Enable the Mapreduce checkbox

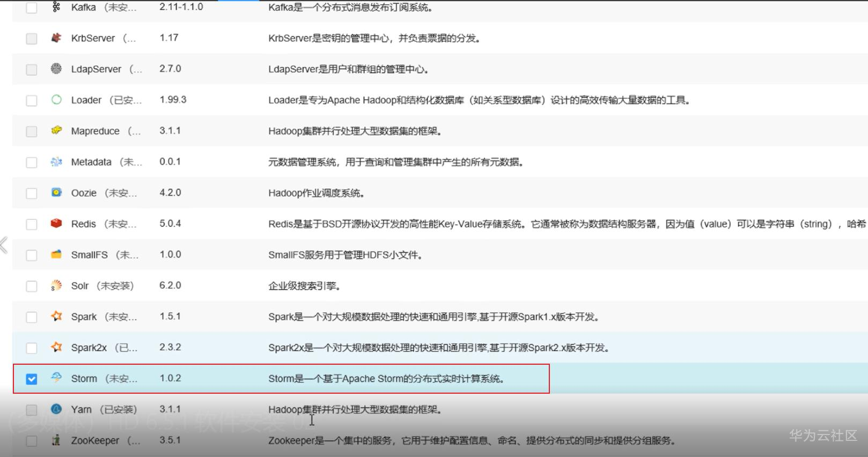[32, 131]
